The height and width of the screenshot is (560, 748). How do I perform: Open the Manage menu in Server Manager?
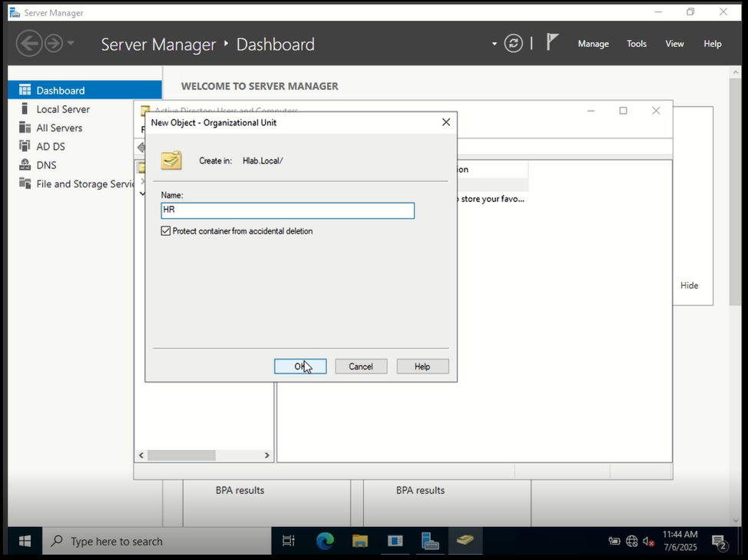[593, 44]
